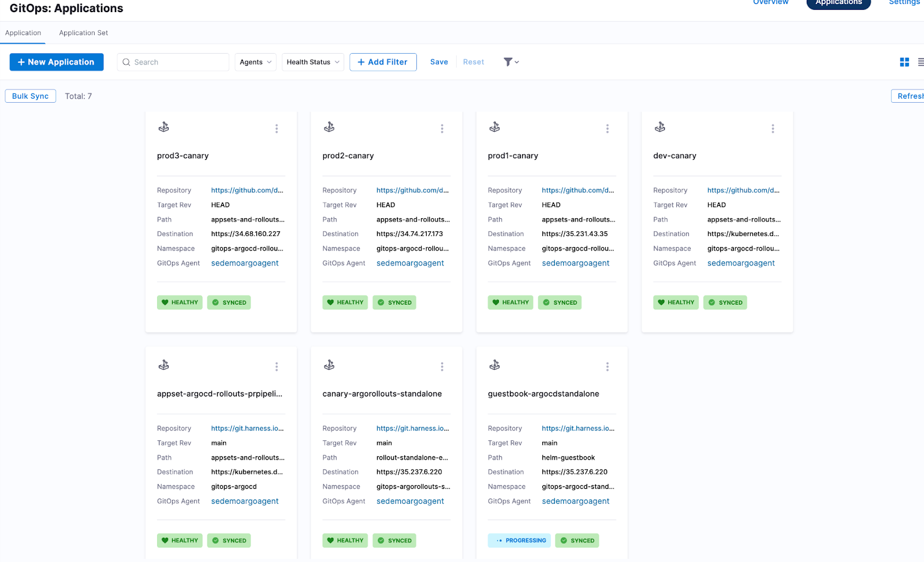Open the options menu on canary-argorollouts-standalone card

(x=442, y=367)
